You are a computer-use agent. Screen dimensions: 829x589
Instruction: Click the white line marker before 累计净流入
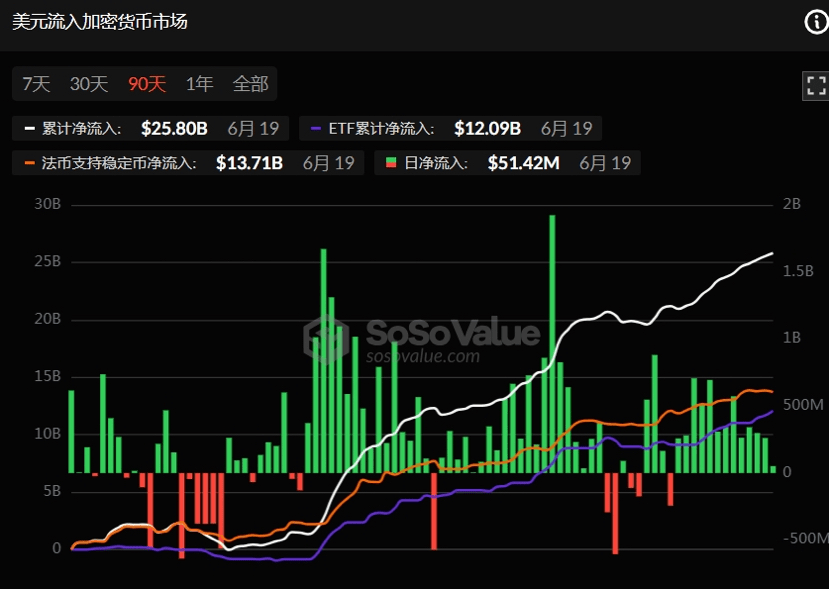[30, 128]
